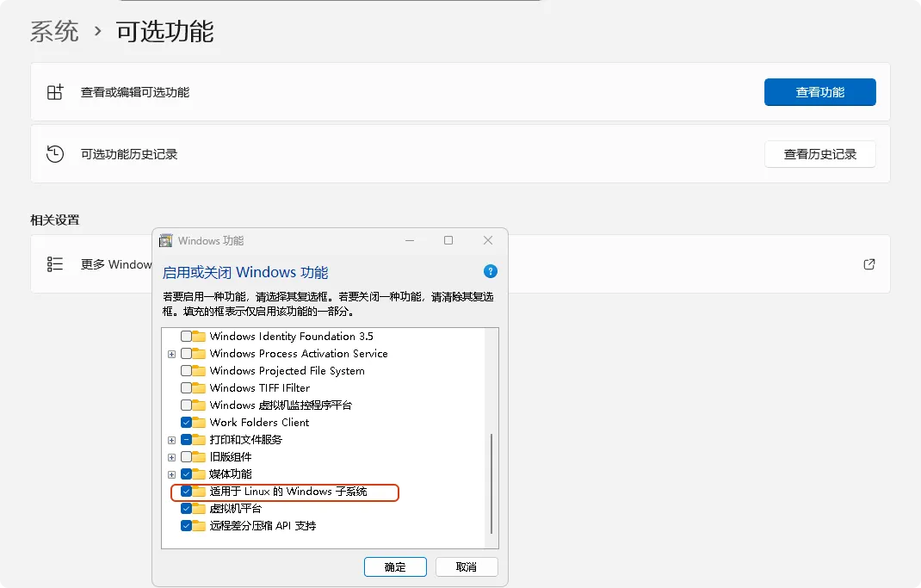This screenshot has height=588, width=921.
Task: Click the folder icon beside 媒体功能
Action: (x=199, y=474)
